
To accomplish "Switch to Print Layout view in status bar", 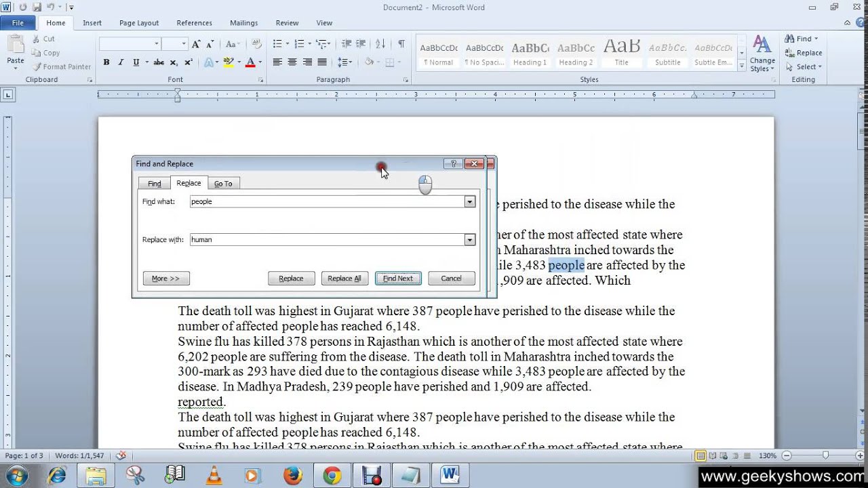I will pyautogui.click(x=701, y=455).
